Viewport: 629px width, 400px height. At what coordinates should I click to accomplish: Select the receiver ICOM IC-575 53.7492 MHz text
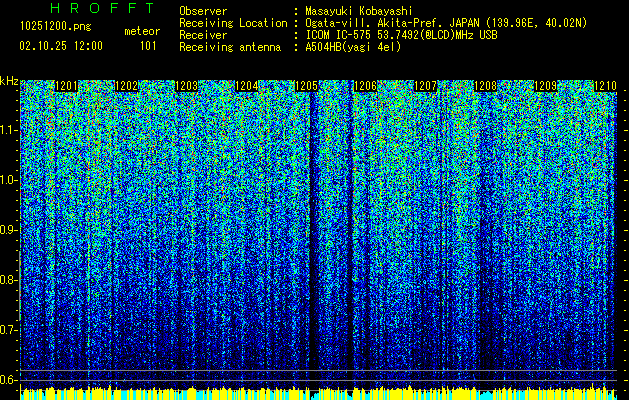pos(401,35)
